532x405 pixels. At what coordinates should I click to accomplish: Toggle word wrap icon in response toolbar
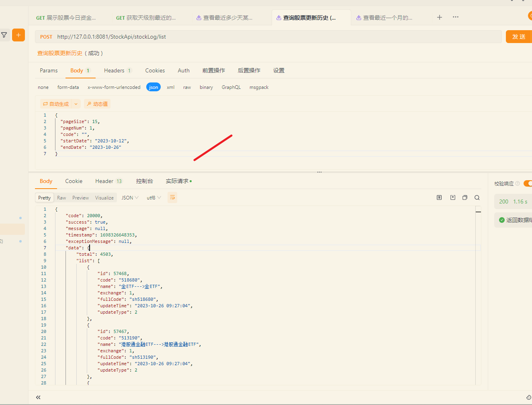click(172, 197)
